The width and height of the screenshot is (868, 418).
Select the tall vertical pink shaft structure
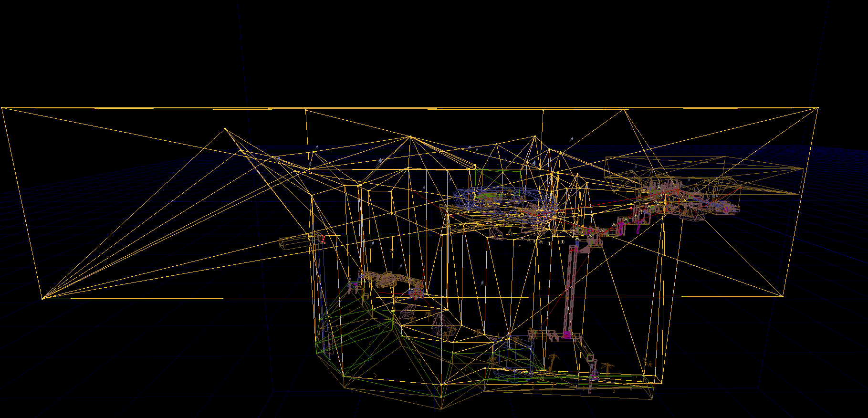pyautogui.click(x=570, y=293)
